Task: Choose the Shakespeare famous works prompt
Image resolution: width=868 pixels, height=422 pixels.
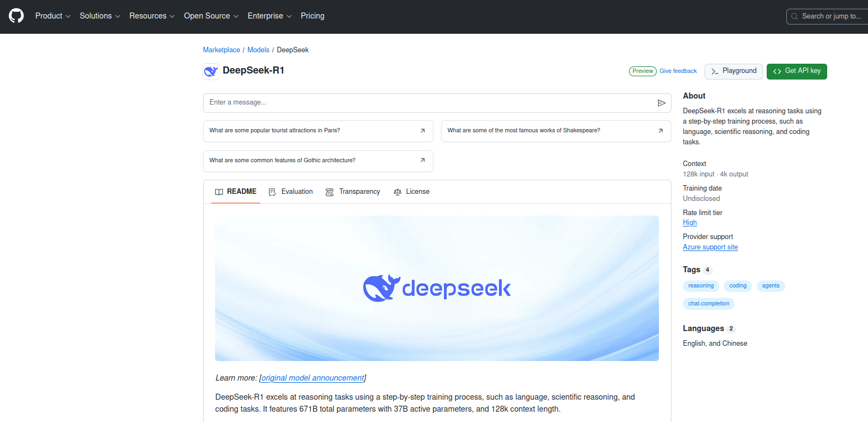Action: [x=556, y=131]
